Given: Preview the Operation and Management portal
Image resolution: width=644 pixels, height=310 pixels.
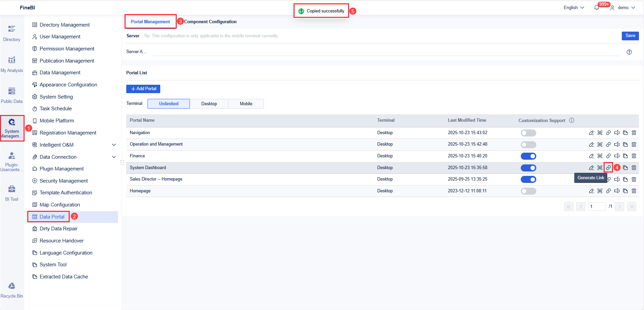Looking at the screenshot, I should (x=600, y=145).
